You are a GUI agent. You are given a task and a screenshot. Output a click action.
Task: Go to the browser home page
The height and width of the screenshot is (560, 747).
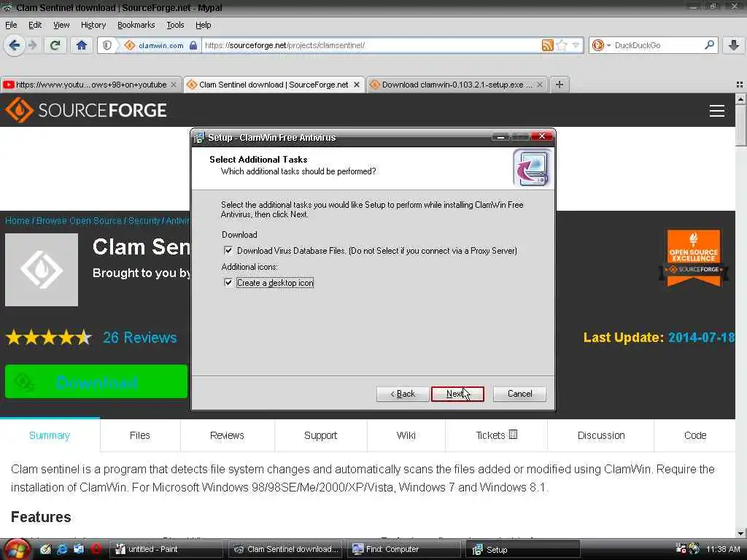[x=82, y=45]
